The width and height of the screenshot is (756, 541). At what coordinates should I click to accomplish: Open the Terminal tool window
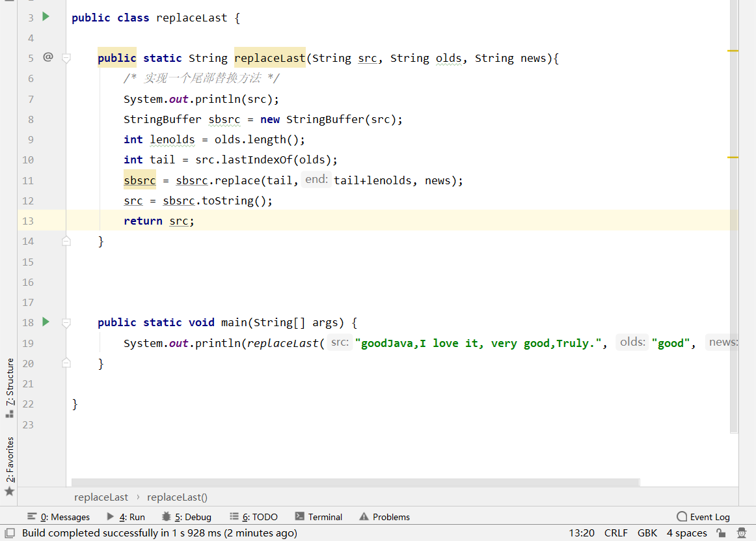coord(319,517)
